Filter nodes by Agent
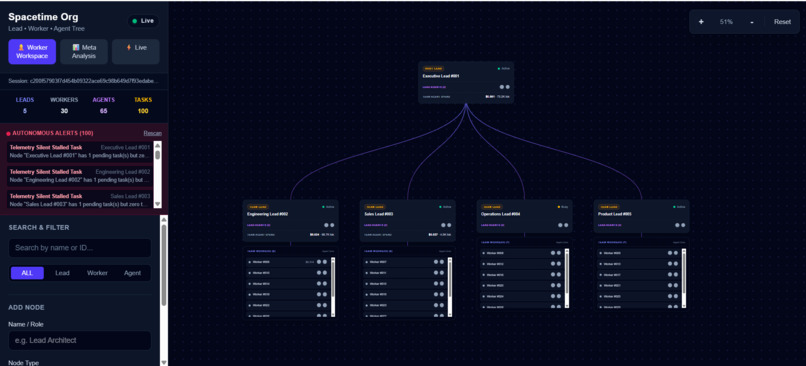This screenshot has height=366, width=806. coord(132,273)
